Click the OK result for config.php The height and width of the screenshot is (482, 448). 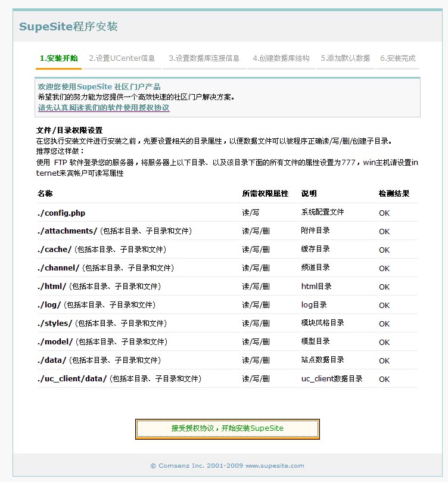[384, 213]
